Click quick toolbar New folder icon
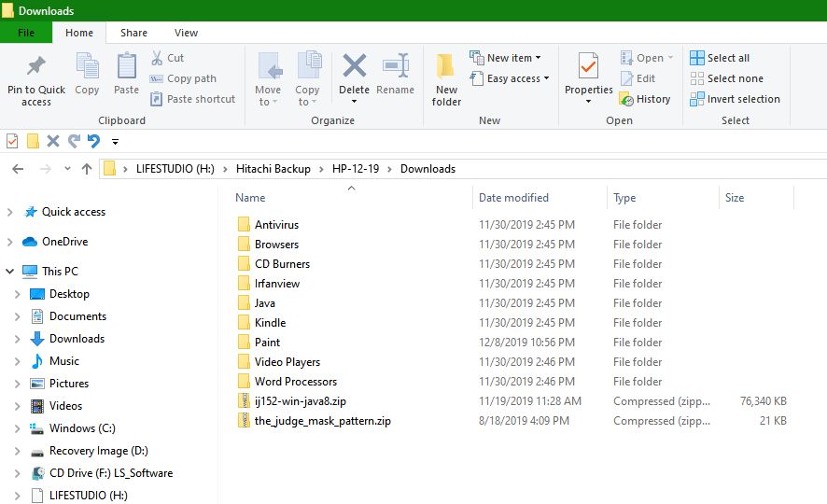 point(33,141)
